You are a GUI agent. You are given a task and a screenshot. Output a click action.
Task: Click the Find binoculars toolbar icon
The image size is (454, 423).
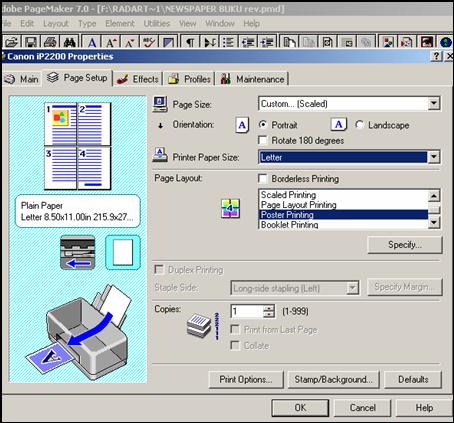click(x=70, y=42)
